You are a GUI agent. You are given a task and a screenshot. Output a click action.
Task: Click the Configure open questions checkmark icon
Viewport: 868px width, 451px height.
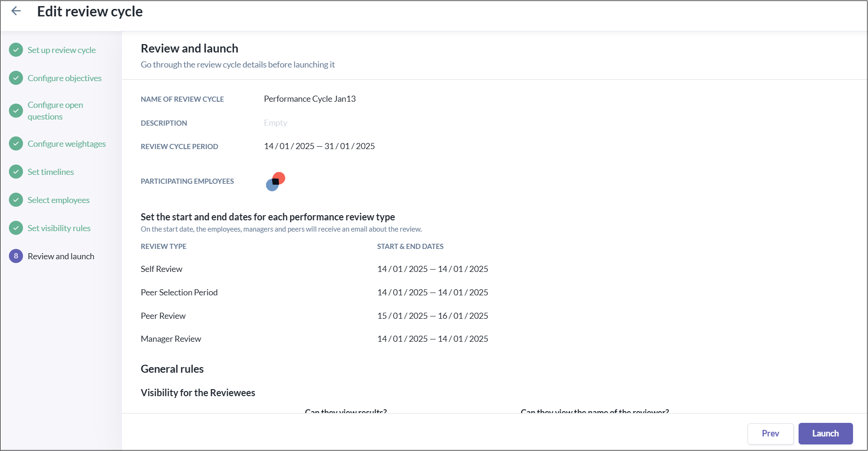click(16, 111)
